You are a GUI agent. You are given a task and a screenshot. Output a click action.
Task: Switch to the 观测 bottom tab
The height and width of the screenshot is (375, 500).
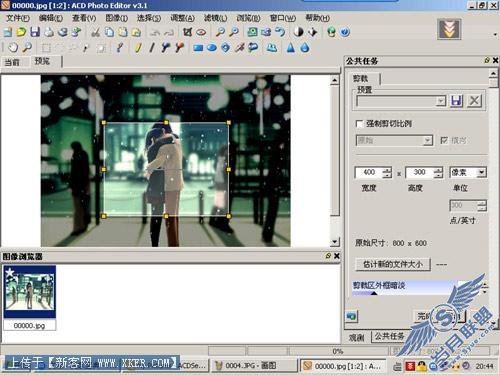tap(356, 337)
